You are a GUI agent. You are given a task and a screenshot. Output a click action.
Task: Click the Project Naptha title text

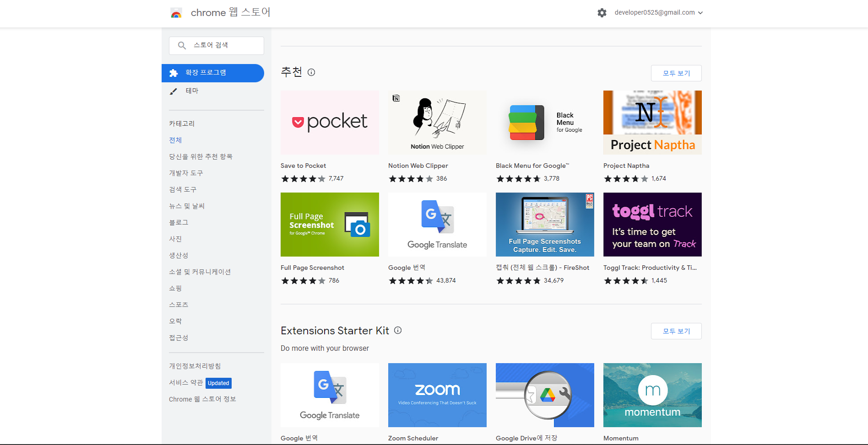click(626, 166)
